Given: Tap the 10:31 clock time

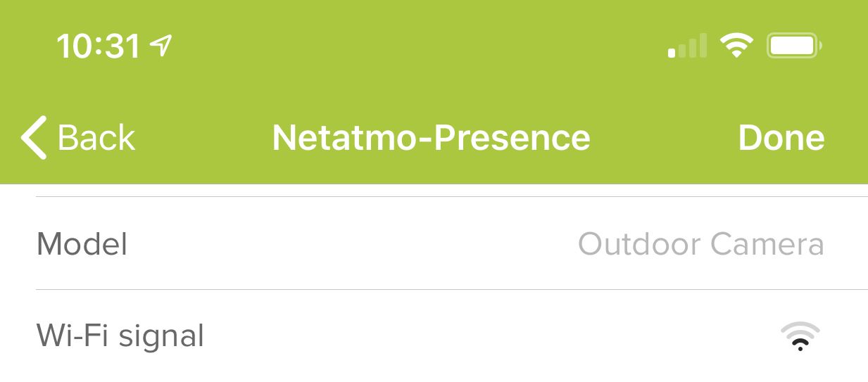Looking at the screenshot, I should click(x=99, y=46).
